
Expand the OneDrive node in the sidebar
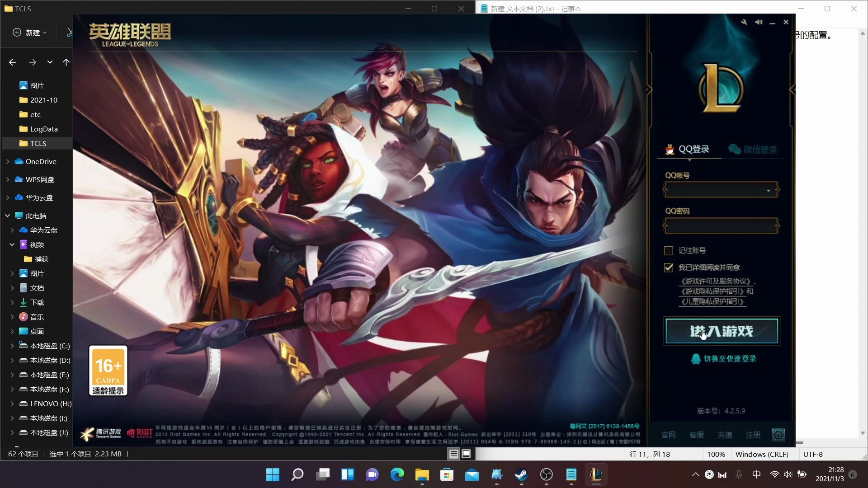pyautogui.click(x=7, y=161)
